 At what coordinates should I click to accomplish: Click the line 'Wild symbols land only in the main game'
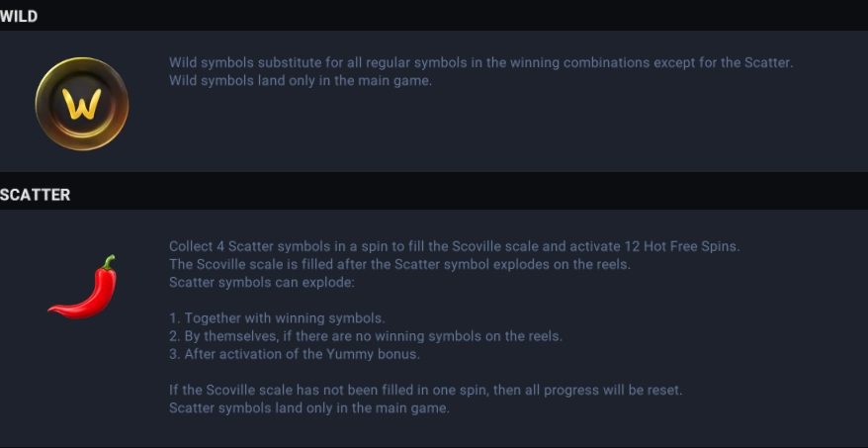tap(300, 81)
